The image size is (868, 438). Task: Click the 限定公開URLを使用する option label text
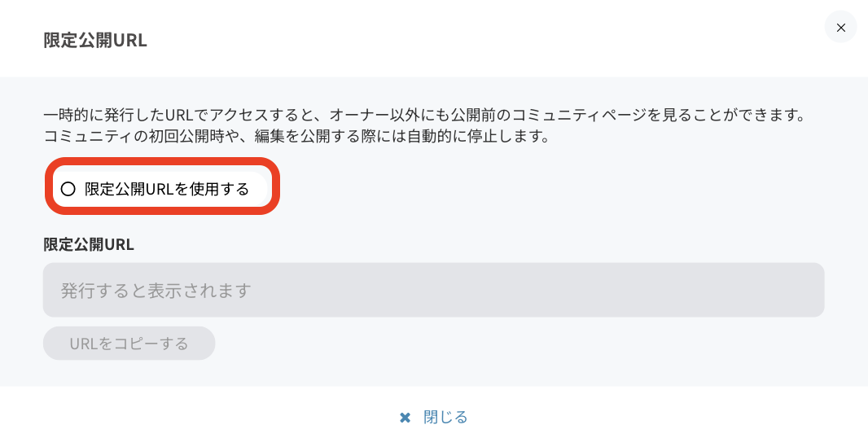167,189
